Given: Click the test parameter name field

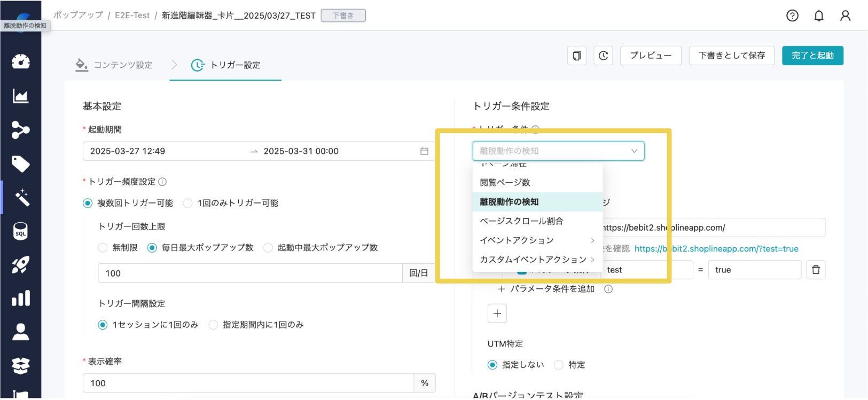Looking at the screenshot, I should [x=646, y=270].
